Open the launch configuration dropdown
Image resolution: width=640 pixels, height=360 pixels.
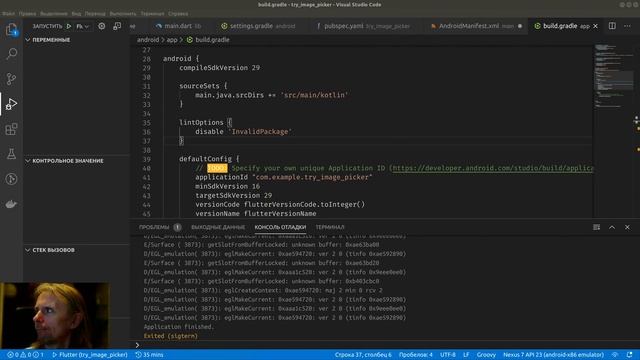point(82,26)
